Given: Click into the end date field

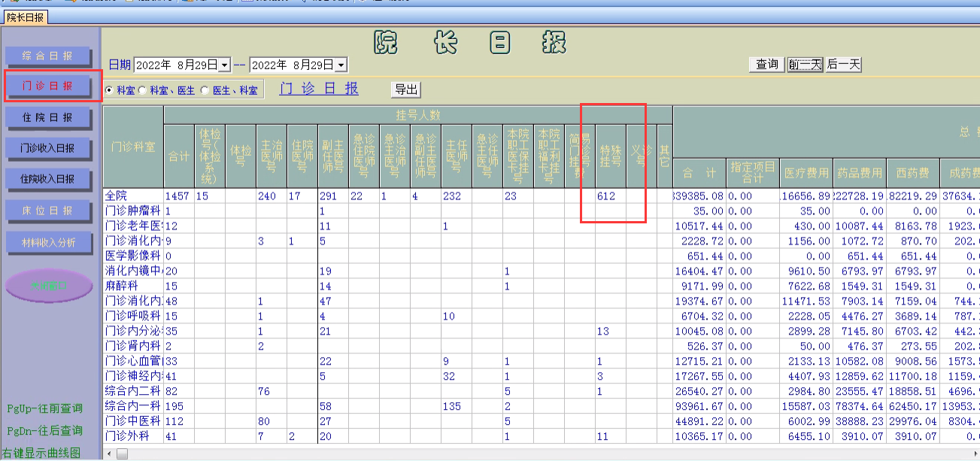Looking at the screenshot, I should point(293,65).
